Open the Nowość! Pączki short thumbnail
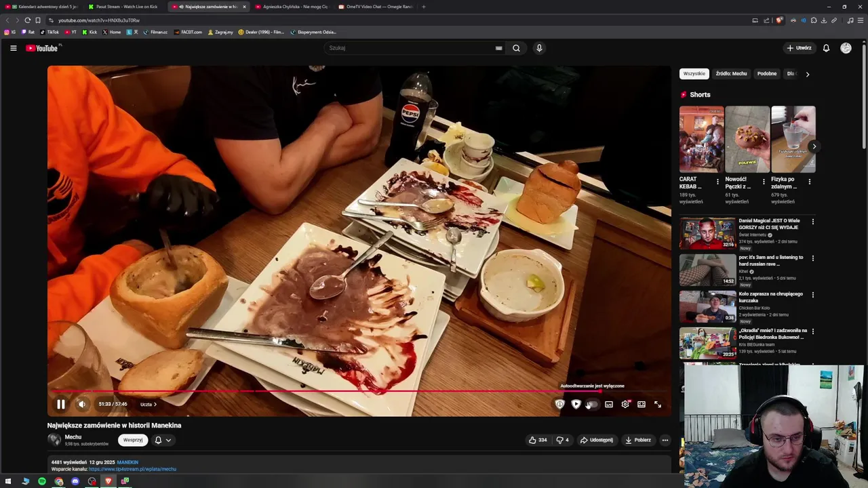Screen dimensions: 868x488 pyautogui.click(x=747, y=139)
